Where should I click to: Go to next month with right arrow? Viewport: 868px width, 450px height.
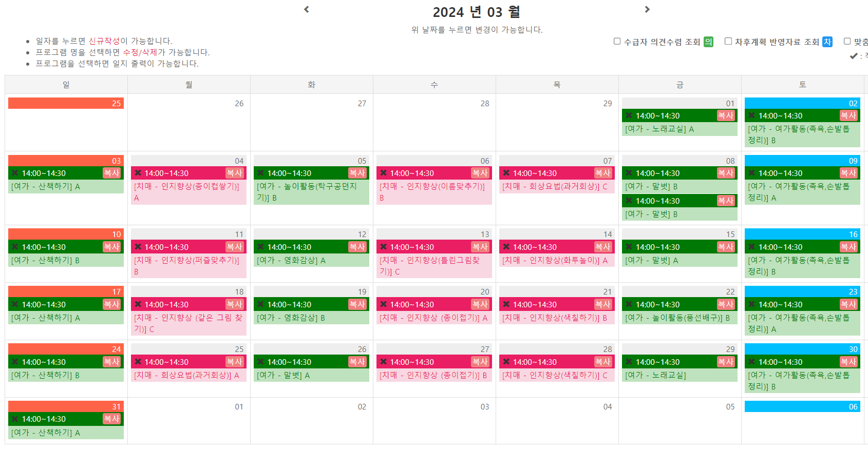pos(647,9)
